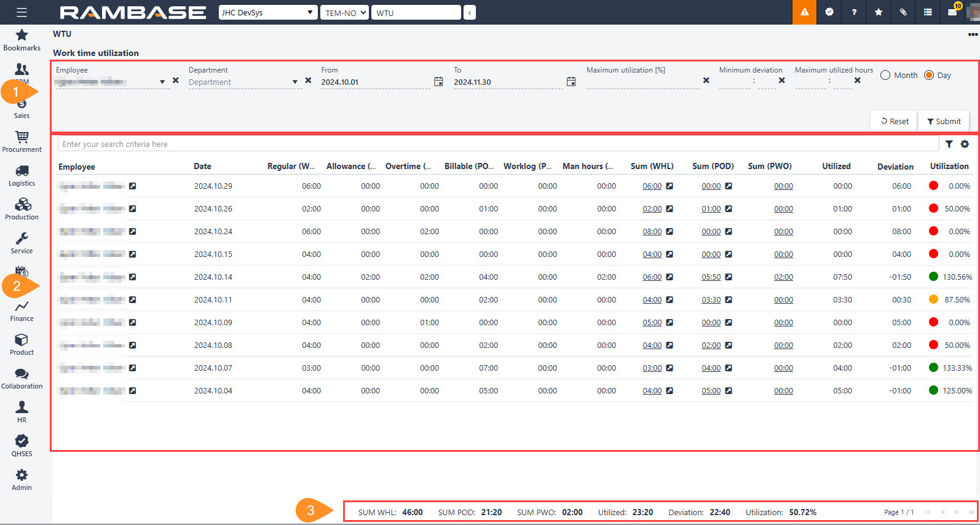Expand the Department dropdown
This screenshot has height=525, width=980.
[295, 82]
